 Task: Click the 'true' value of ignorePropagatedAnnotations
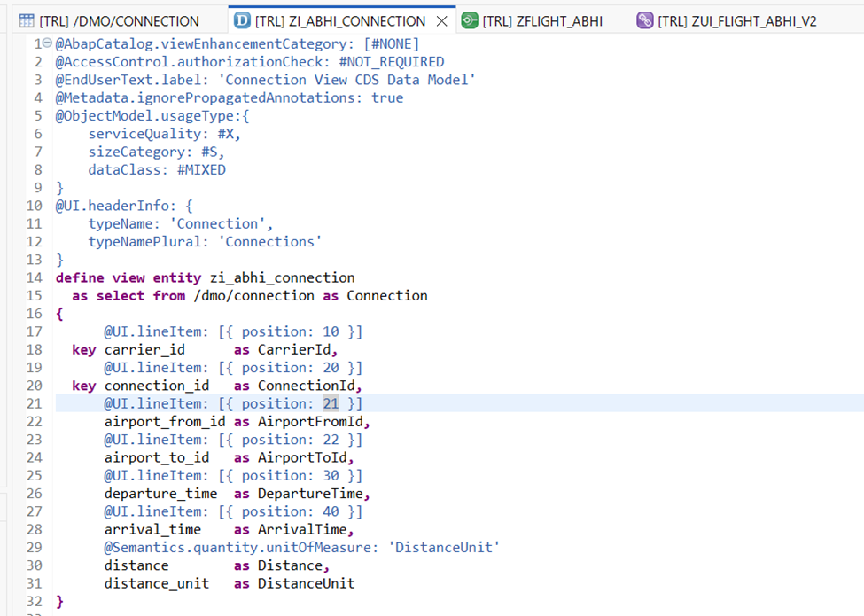point(387,97)
